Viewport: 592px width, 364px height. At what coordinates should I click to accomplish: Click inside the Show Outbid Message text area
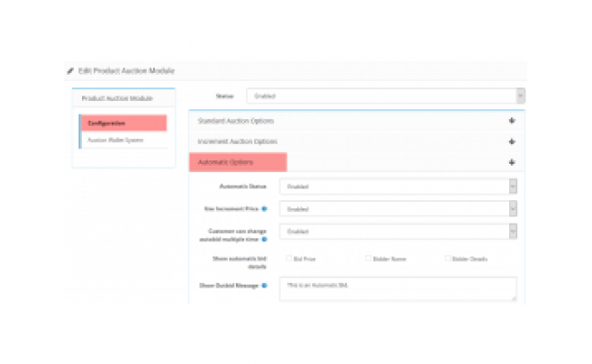[x=398, y=289]
